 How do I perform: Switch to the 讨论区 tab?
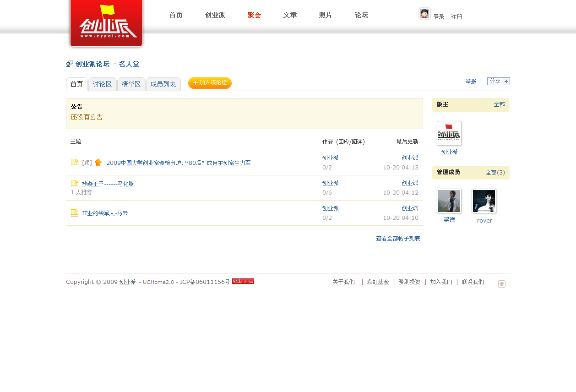[103, 84]
